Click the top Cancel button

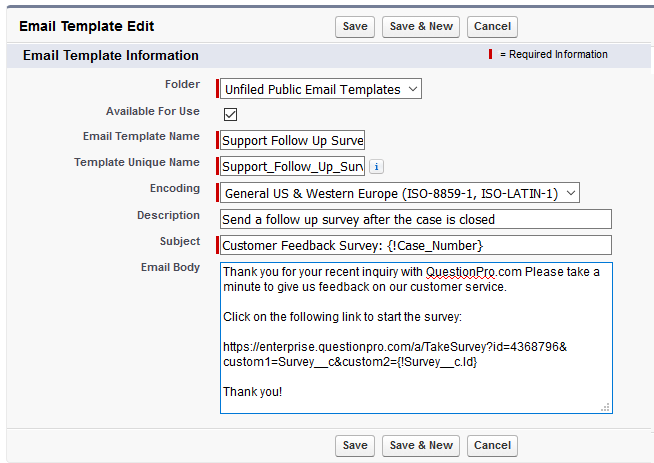click(x=492, y=27)
